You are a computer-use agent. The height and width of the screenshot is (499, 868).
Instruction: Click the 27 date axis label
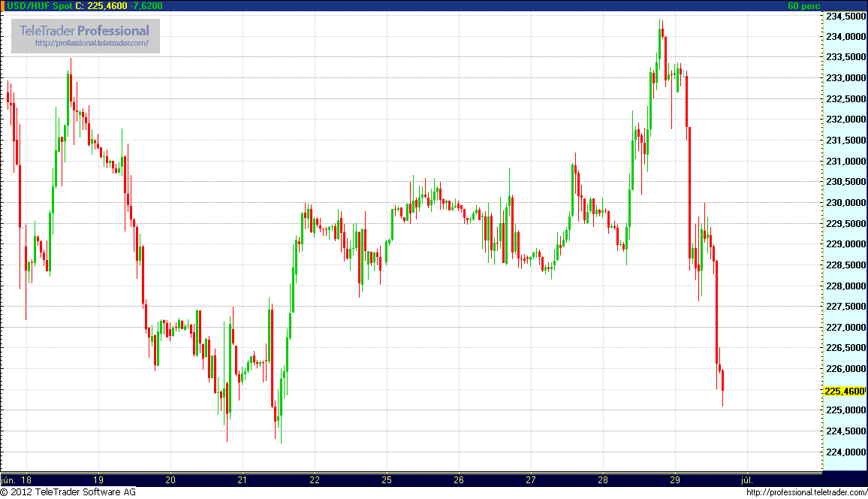pos(531,480)
